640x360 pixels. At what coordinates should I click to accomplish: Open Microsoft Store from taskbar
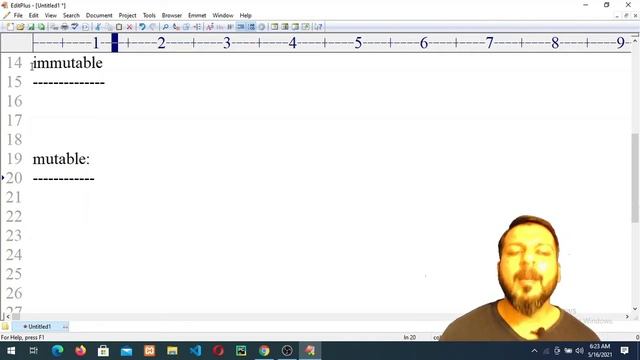click(103, 351)
